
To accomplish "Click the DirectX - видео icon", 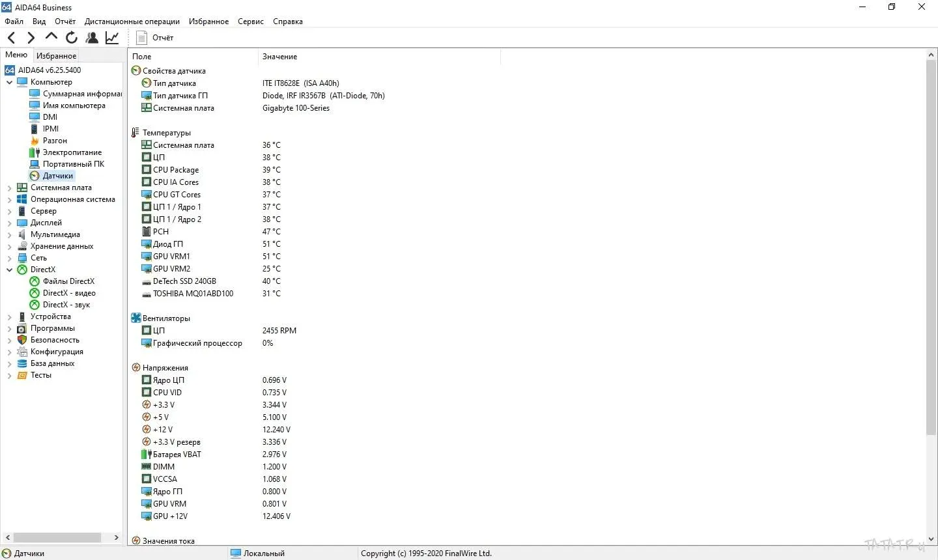I will (x=35, y=293).
